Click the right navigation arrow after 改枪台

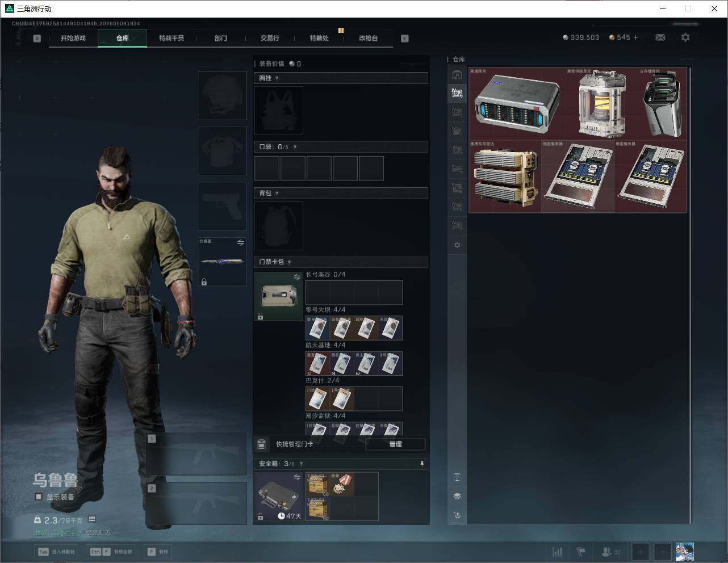click(405, 39)
